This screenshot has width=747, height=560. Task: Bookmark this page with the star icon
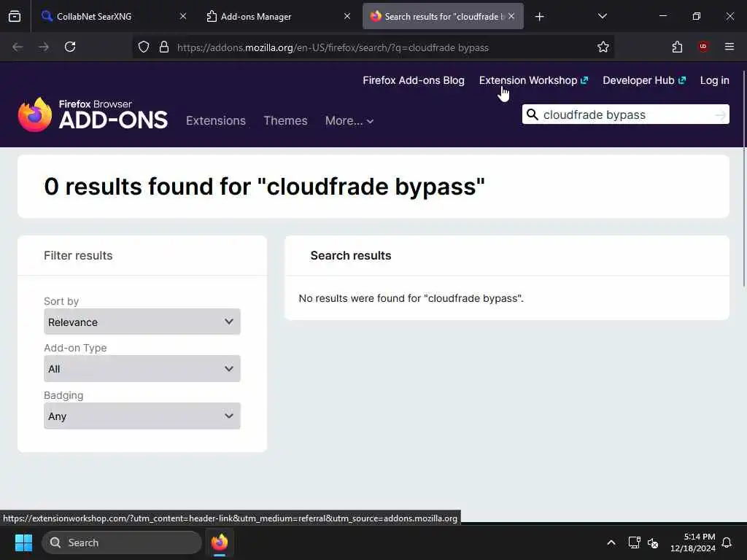coord(603,47)
